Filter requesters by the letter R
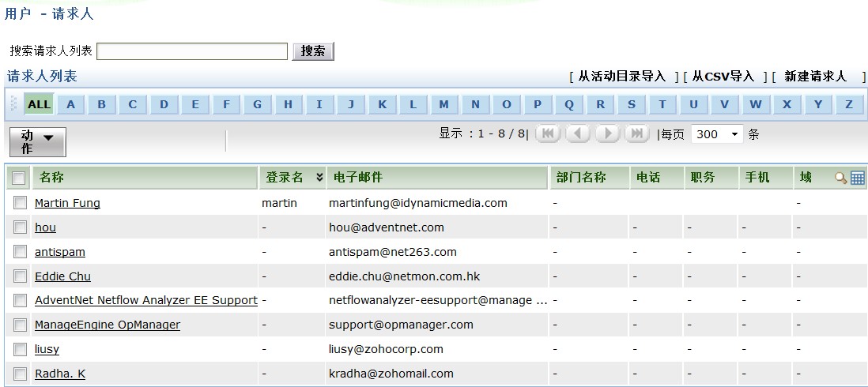This screenshot has height=387, width=868. pos(600,104)
